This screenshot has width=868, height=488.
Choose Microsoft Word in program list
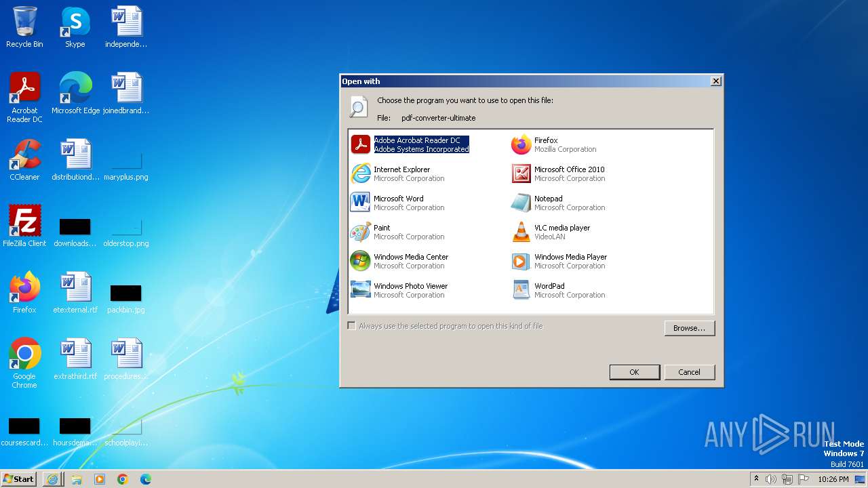pos(397,203)
